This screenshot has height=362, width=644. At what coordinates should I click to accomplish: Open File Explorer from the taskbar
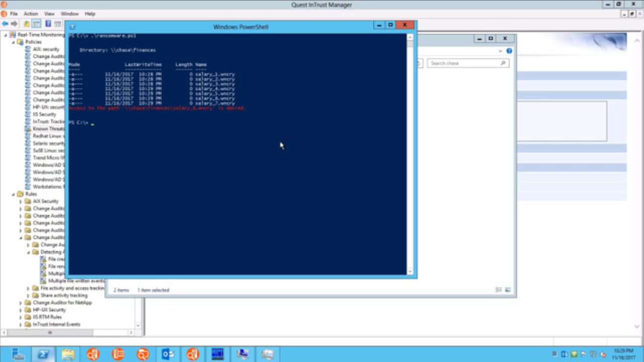(68, 354)
